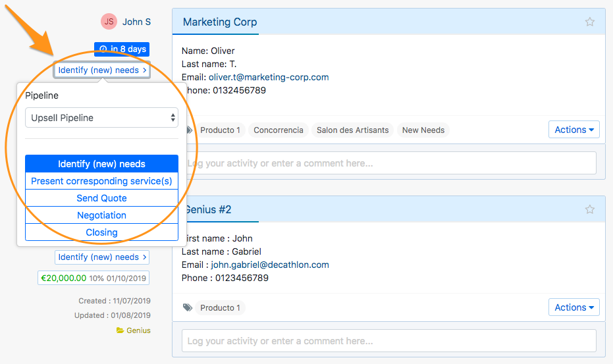Expand the lower 'Identify (new) needs' step button
Image resolution: width=613 pixels, height=364 pixels.
coord(102,257)
